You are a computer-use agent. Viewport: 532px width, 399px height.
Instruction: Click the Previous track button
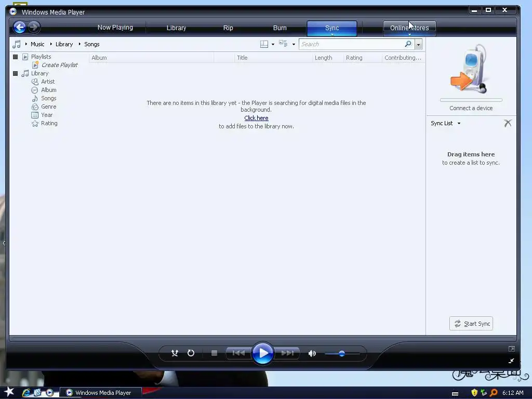238,353
